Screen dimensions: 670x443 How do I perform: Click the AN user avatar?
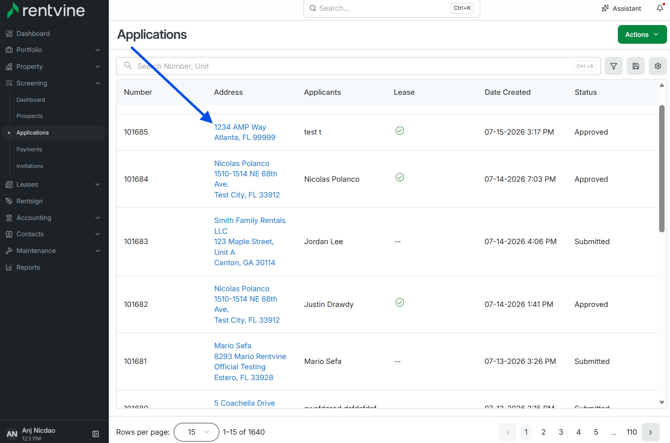12,434
